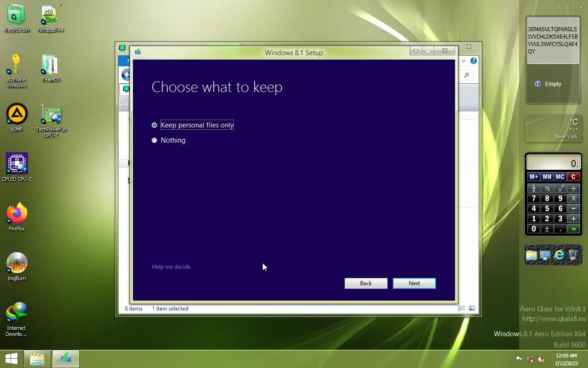The image size is (588, 368).
Task: Open Internet Download Manager icon
Action: point(17,319)
